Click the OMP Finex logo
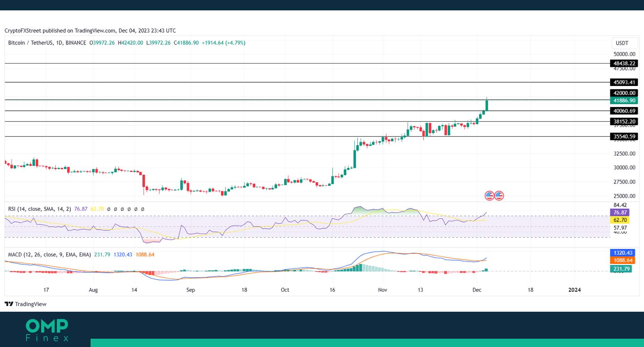Screen dimensions: 644x347 (x=47, y=330)
